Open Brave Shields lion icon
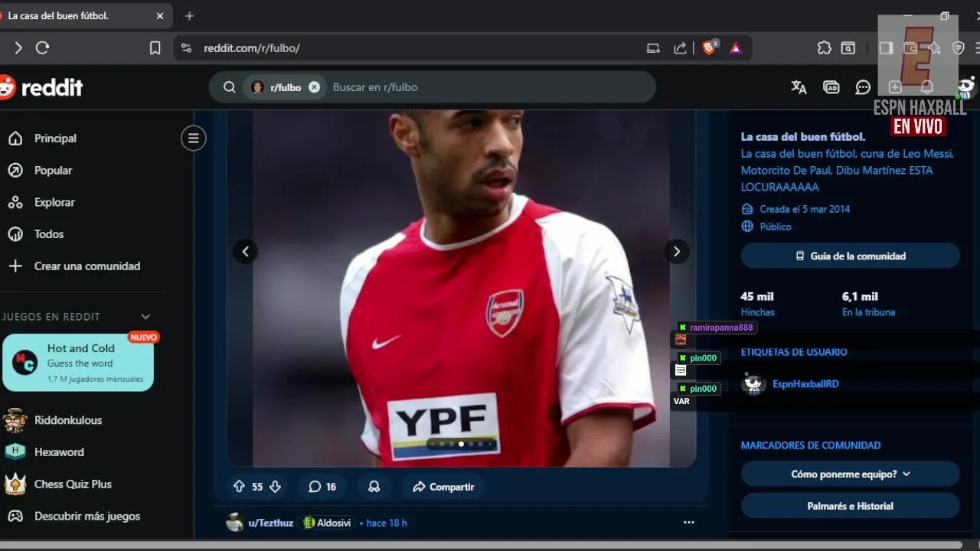 [709, 47]
